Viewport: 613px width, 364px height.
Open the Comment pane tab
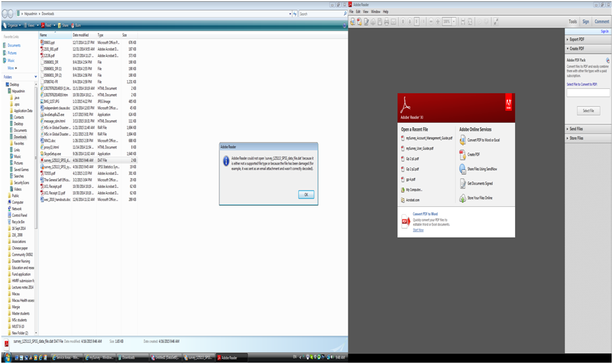coord(602,22)
